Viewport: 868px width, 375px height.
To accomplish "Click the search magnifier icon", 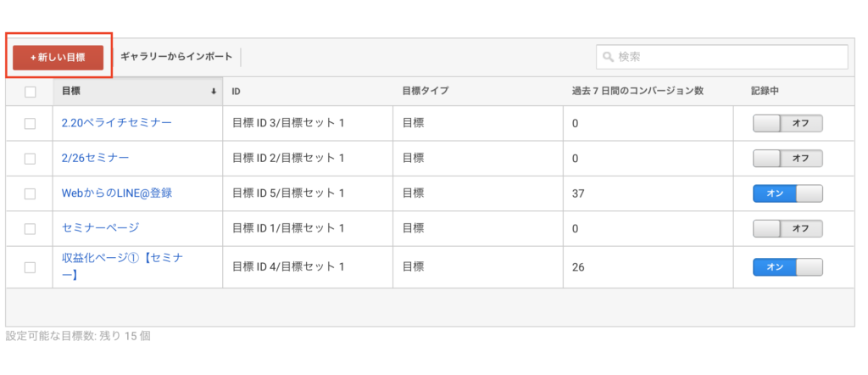I will pos(608,57).
